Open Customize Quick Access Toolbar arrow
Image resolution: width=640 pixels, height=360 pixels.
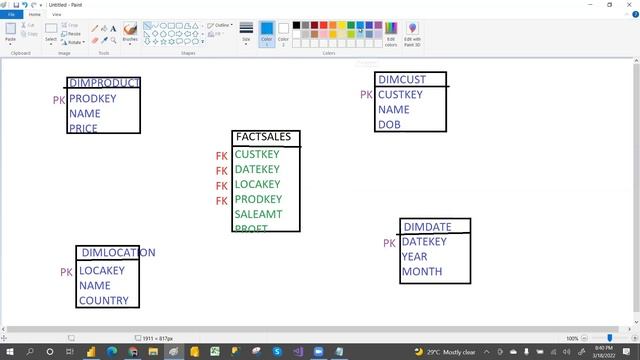41,5
